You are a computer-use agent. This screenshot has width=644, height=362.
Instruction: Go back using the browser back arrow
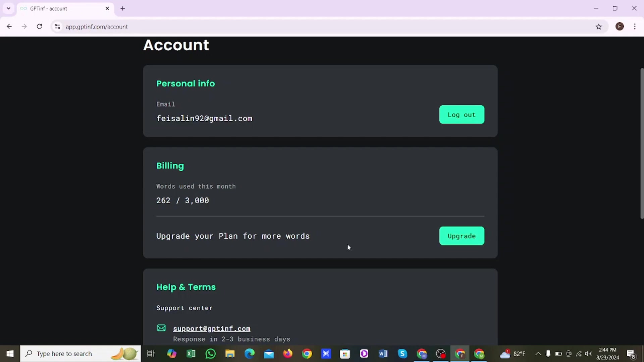tap(9, 26)
